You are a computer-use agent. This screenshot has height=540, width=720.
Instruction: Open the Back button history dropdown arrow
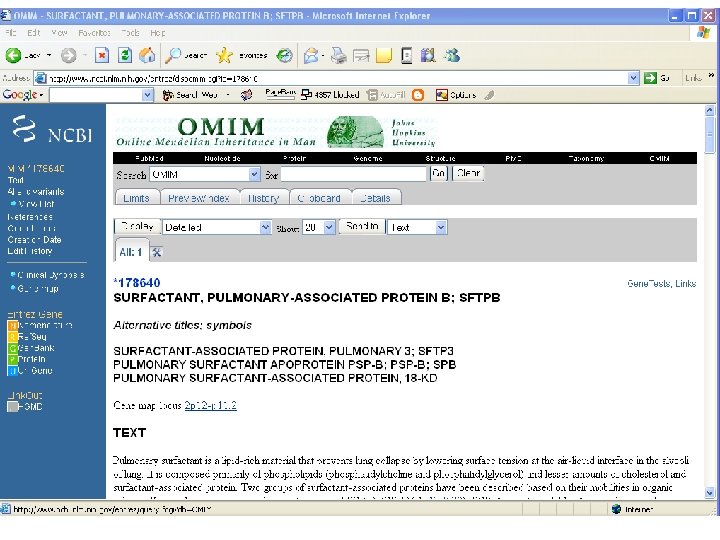[49, 56]
